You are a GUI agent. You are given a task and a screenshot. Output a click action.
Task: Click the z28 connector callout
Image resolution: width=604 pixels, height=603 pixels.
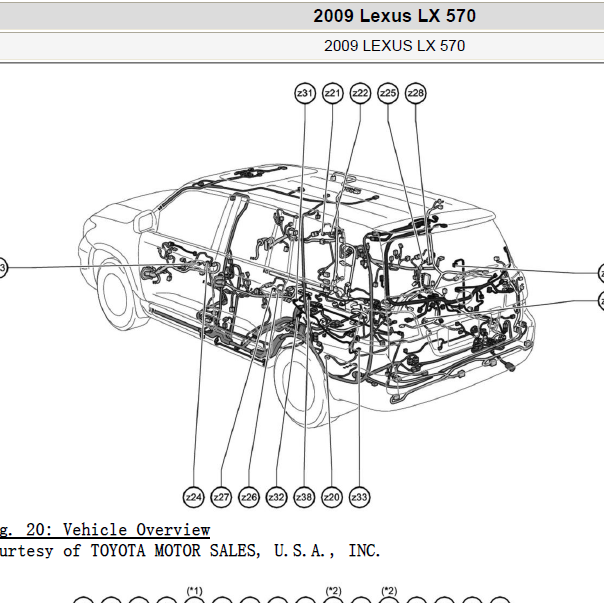(416, 93)
